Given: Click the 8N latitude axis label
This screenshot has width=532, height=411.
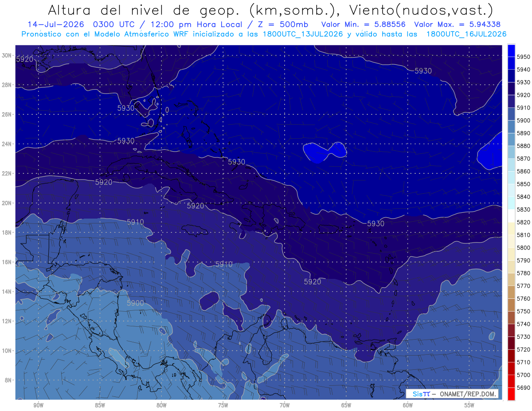Looking at the screenshot, I should [x=8, y=380].
